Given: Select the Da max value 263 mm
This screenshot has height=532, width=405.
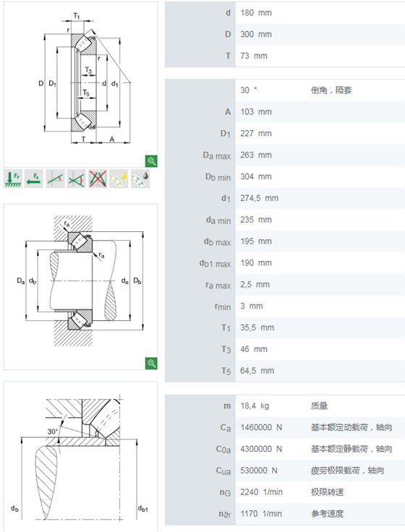Looking at the screenshot, I should pyautogui.click(x=256, y=155).
